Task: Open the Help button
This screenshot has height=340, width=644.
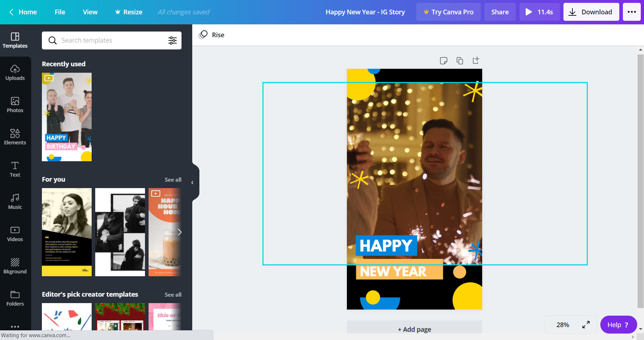Action: click(618, 325)
